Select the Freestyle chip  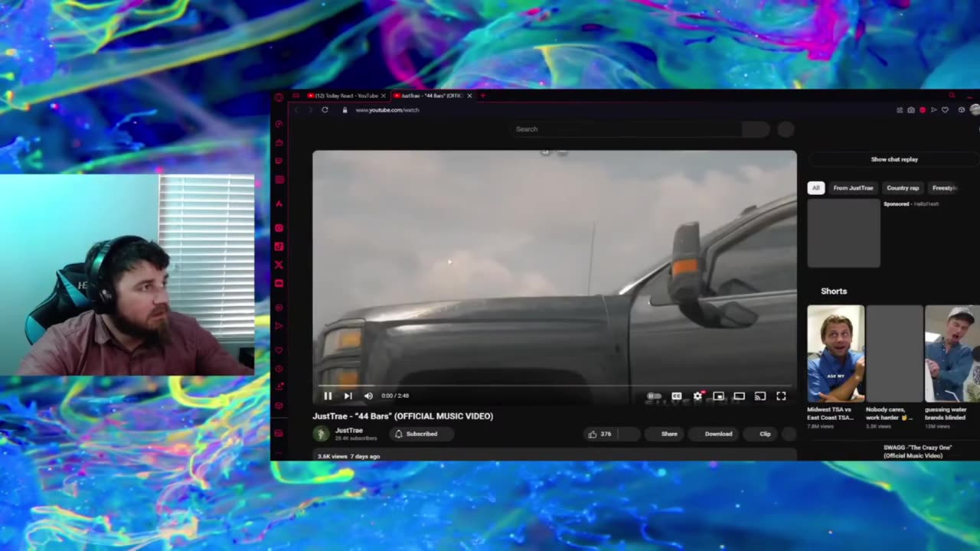pos(944,188)
